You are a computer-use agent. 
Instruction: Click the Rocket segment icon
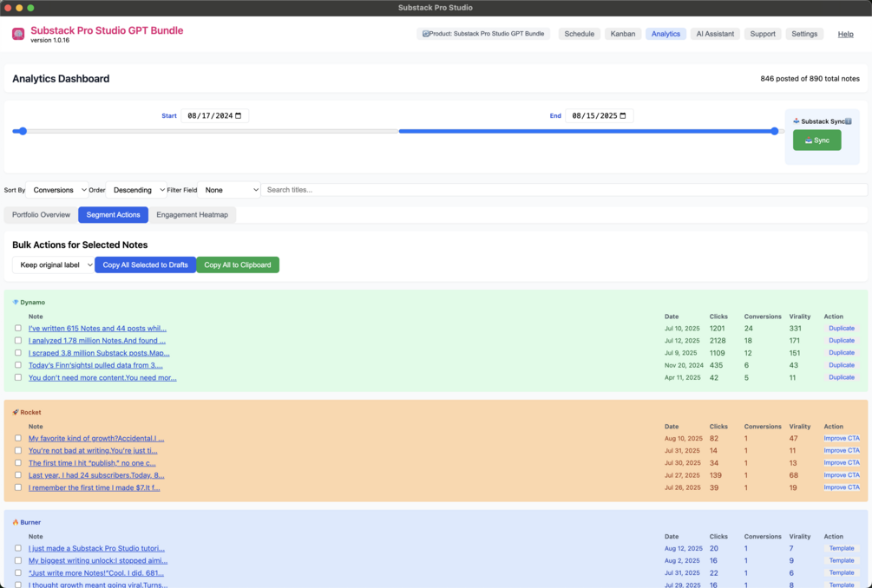[x=16, y=412]
